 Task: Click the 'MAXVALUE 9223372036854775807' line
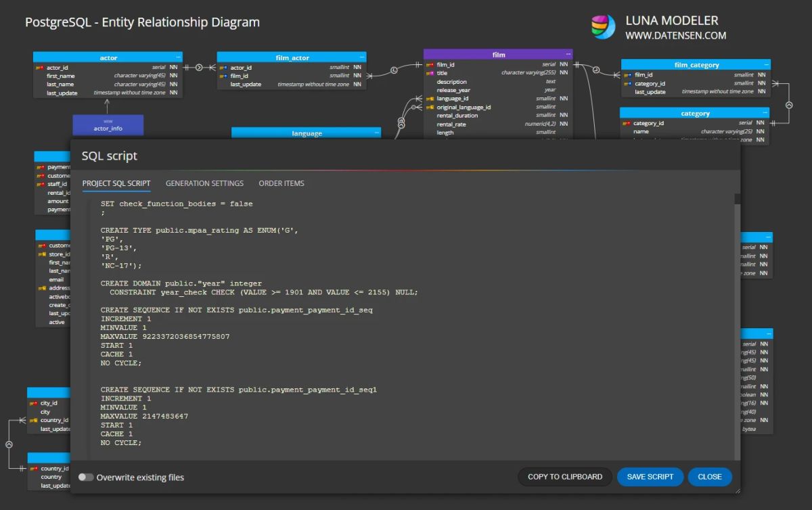tap(165, 336)
